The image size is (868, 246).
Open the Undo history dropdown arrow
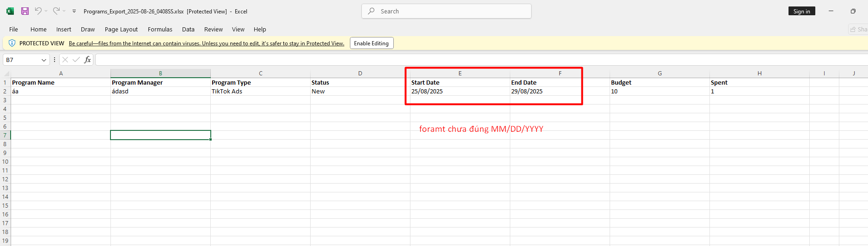point(46,11)
